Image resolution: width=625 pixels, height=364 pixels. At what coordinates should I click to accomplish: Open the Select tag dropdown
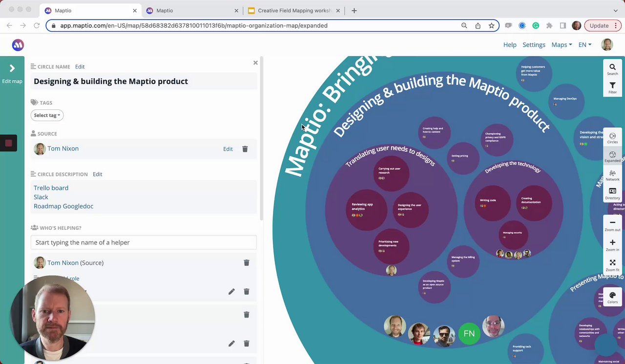tap(47, 115)
